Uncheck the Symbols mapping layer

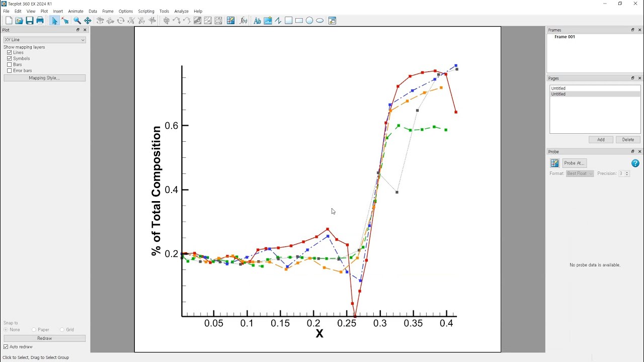(10, 59)
